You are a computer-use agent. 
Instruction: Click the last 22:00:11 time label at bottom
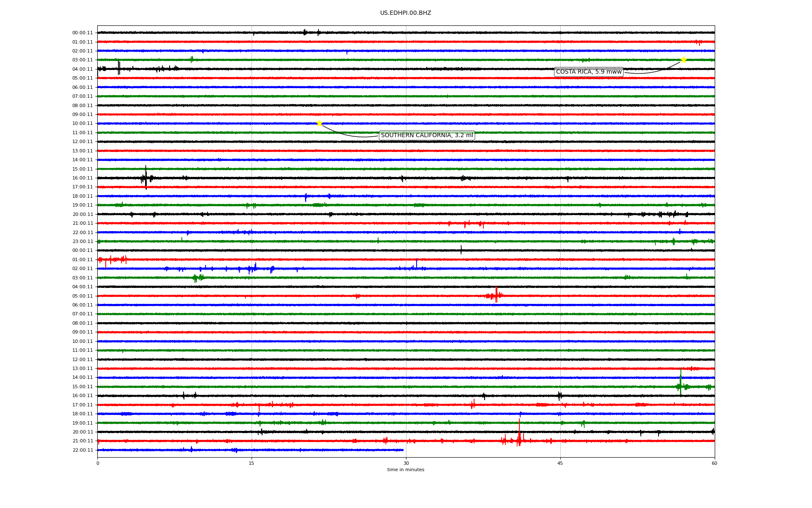[x=82, y=450]
